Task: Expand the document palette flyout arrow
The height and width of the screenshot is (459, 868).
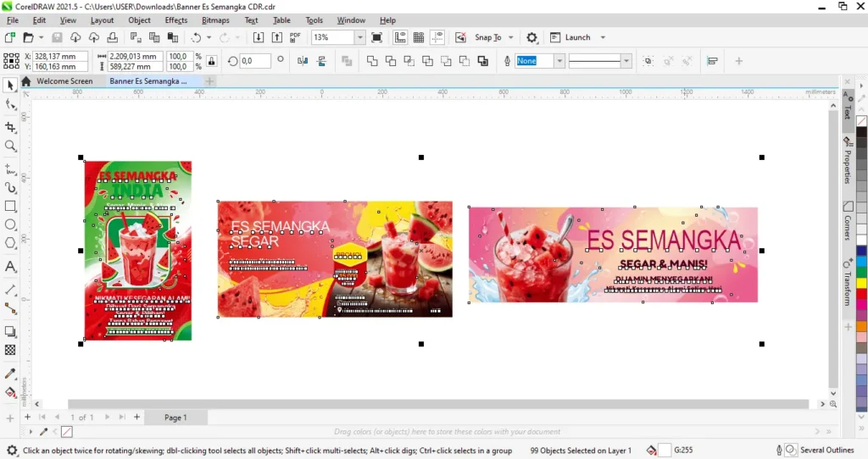Action: (31, 431)
